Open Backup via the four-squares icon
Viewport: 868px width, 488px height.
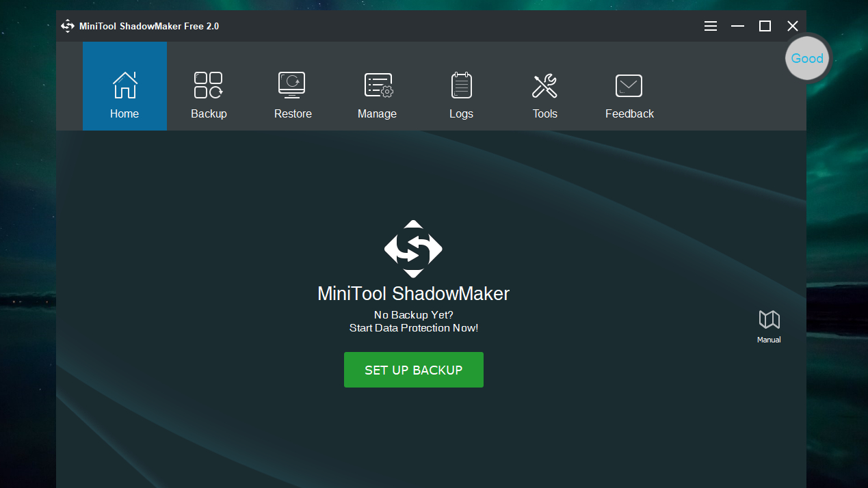(x=209, y=85)
